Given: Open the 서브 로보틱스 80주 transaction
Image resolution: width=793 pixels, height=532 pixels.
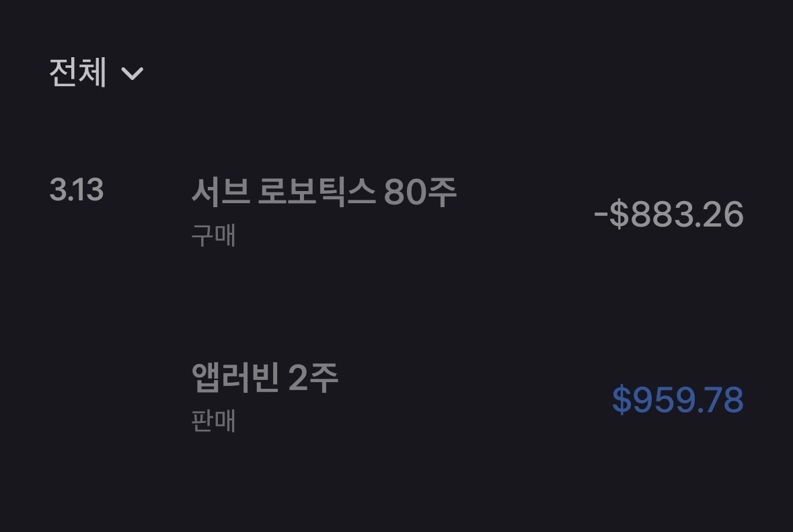Looking at the screenshot, I should click(324, 194).
